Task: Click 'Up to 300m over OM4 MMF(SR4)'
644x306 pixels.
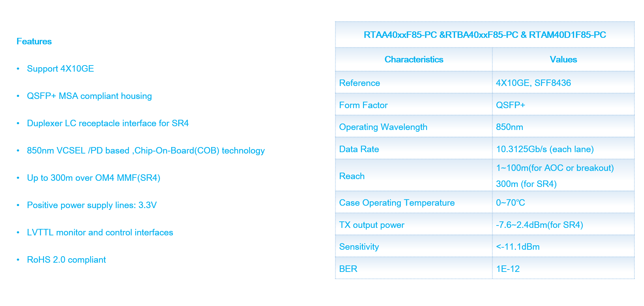Action: [94, 178]
